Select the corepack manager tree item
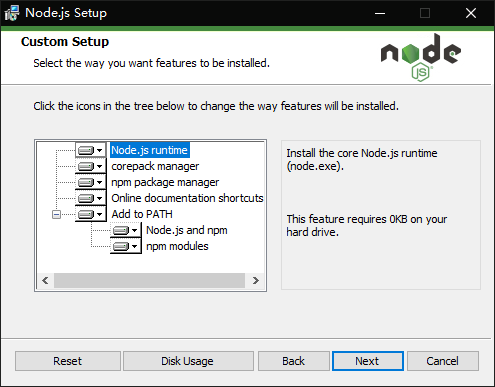 click(155, 166)
